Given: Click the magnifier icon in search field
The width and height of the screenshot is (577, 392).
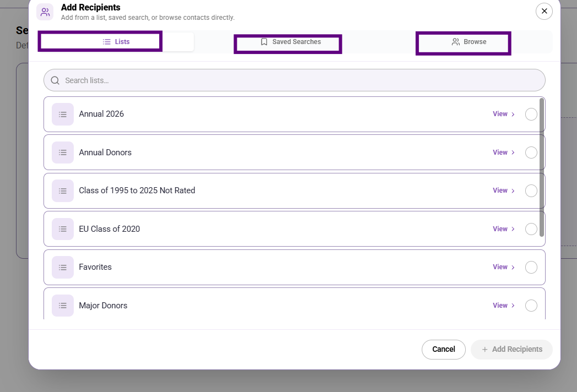Looking at the screenshot, I should (x=55, y=80).
